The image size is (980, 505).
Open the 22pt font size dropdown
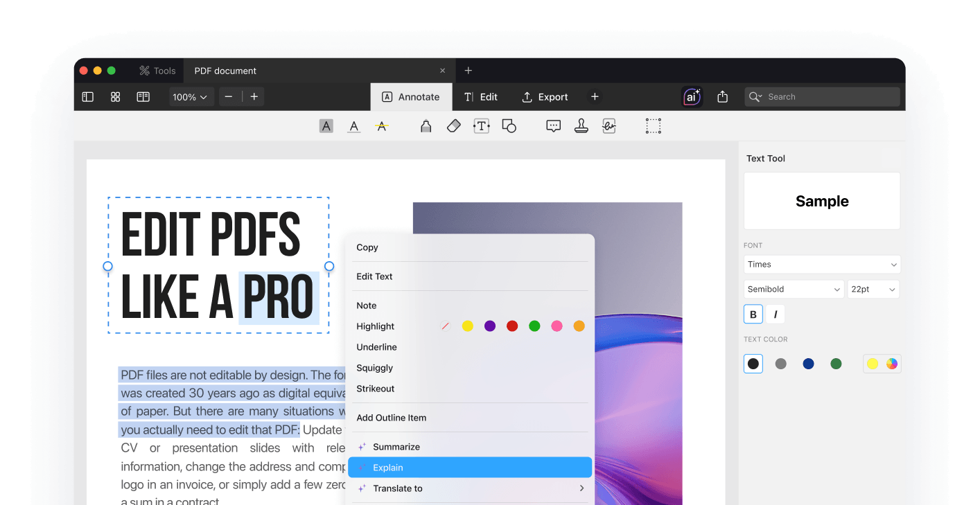[873, 290]
